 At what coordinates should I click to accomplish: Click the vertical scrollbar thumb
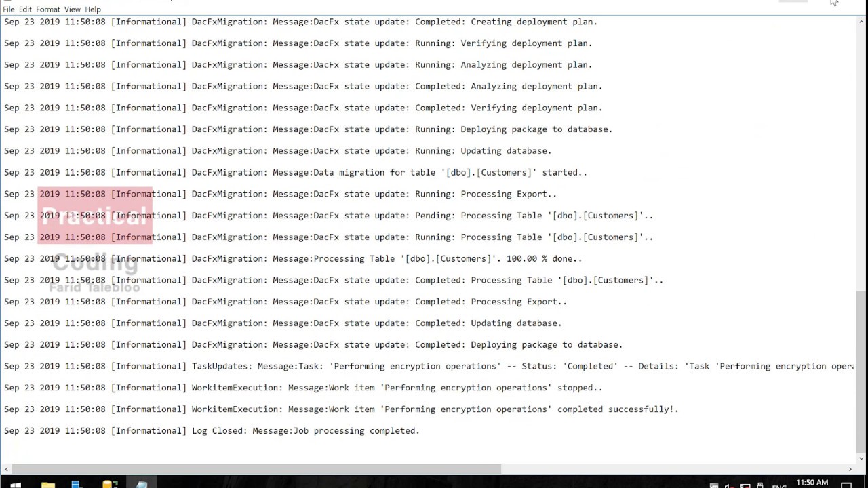[x=861, y=371]
